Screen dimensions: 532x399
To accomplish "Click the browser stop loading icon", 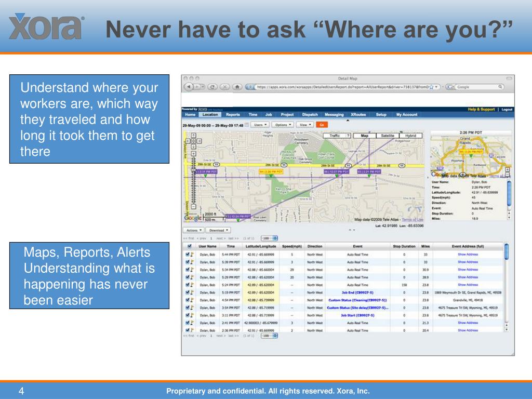I will [x=224, y=87].
